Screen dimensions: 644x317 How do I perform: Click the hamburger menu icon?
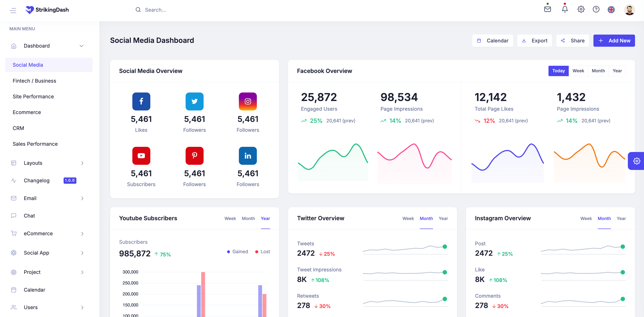[13, 10]
